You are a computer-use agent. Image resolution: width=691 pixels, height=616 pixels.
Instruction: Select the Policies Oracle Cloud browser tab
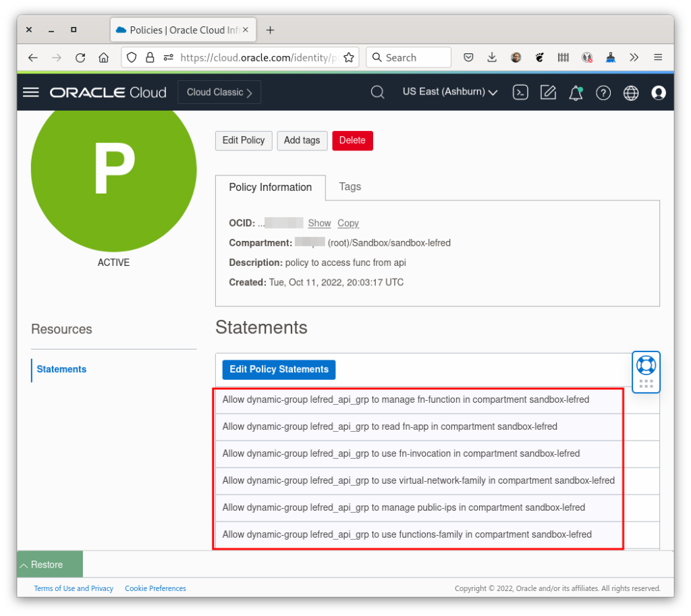point(183,30)
